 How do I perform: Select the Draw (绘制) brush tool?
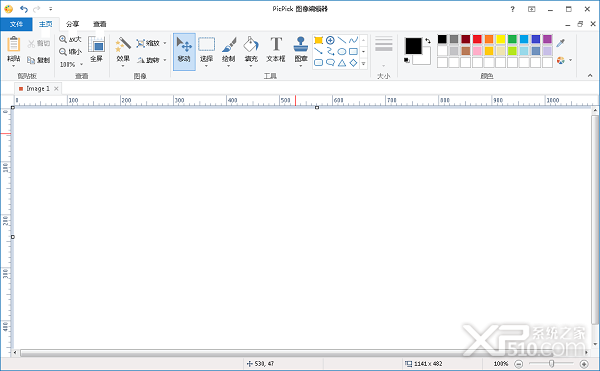click(229, 44)
